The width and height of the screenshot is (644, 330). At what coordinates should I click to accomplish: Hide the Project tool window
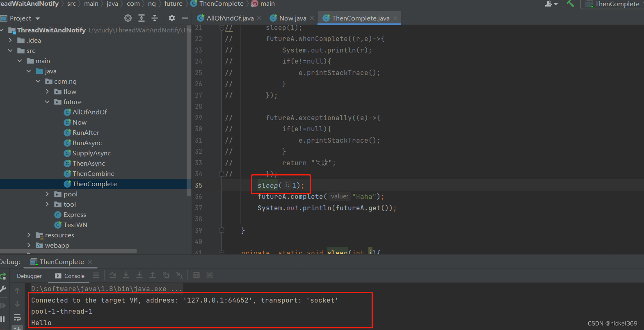[185, 18]
